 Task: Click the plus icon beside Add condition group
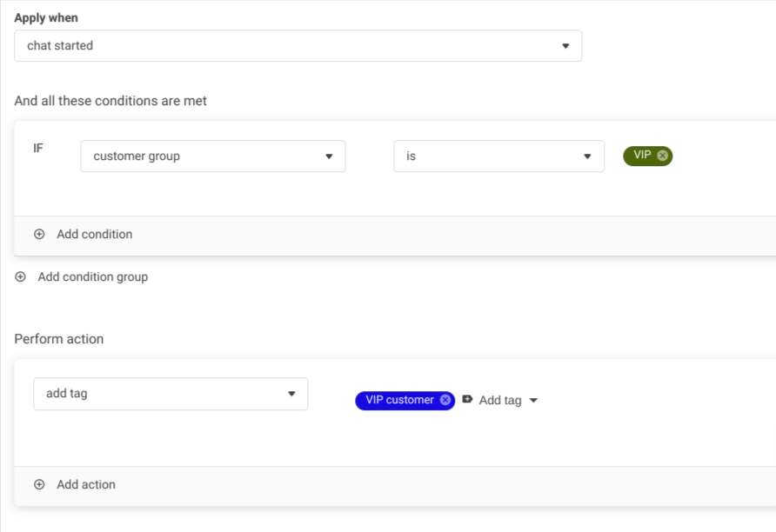tap(20, 276)
